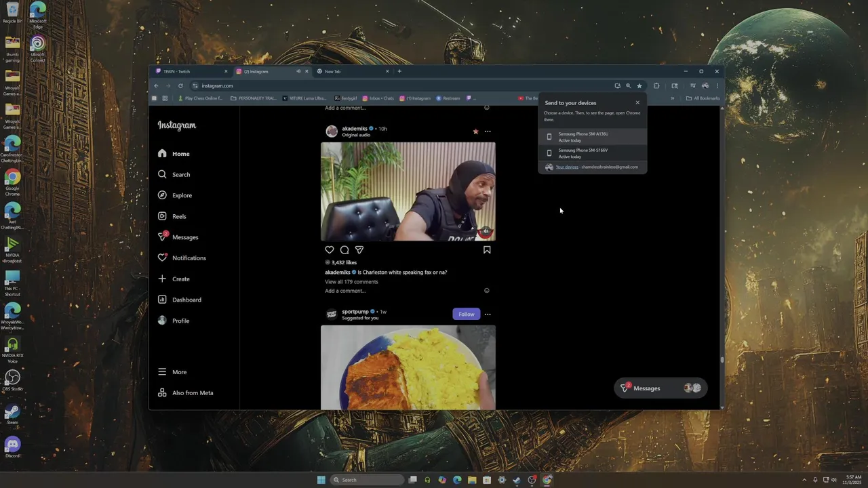Open more options for sportpump post

coord(488,314)
